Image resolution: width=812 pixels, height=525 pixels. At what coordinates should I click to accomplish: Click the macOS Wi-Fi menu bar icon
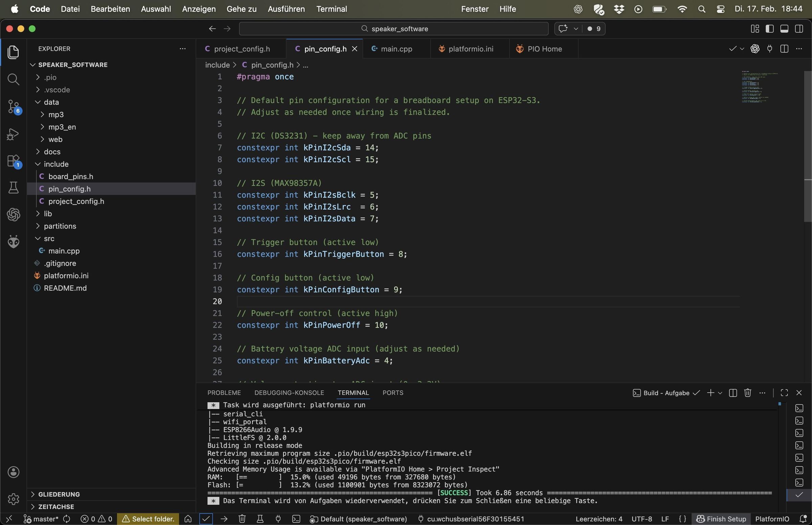[682, 9]
